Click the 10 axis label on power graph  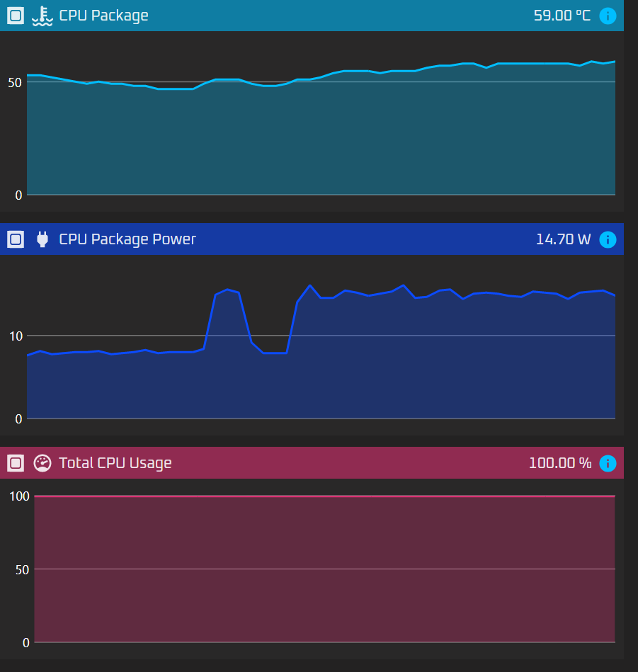tap(14, 336)
